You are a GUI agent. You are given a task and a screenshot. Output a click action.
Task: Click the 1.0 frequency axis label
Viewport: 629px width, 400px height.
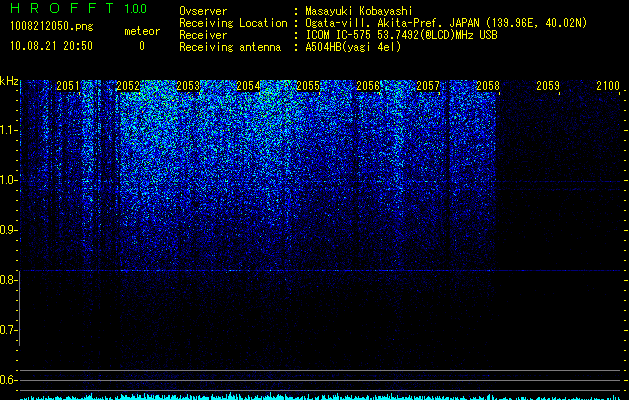(8, 180)
